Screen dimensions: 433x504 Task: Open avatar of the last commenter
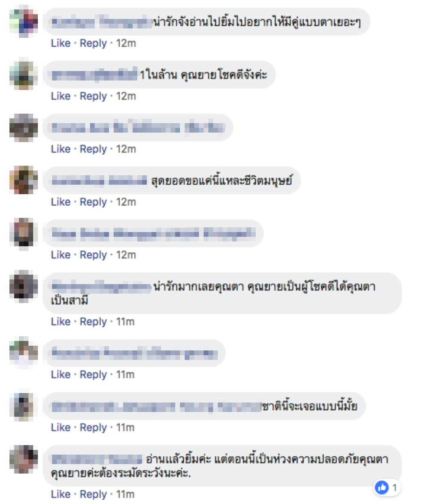click(24, 459)
